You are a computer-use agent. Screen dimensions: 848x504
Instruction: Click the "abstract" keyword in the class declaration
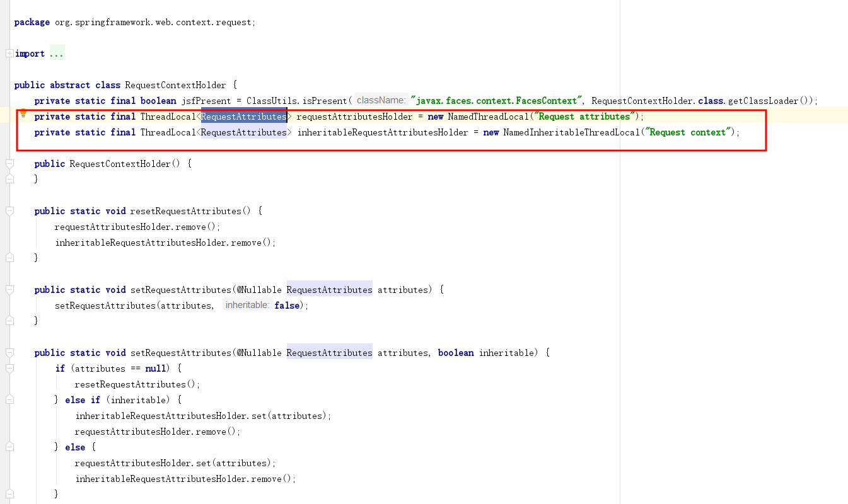(x=70, y=85)
